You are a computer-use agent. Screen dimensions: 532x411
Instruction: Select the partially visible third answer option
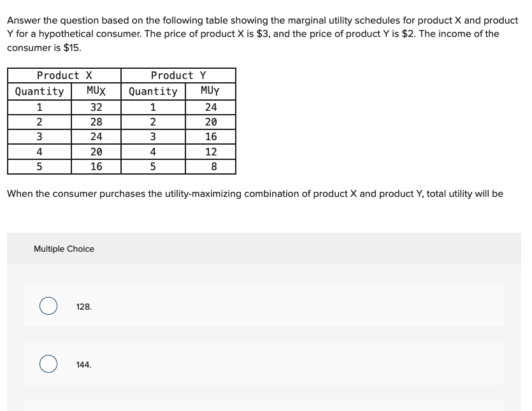tap(263, 407)
